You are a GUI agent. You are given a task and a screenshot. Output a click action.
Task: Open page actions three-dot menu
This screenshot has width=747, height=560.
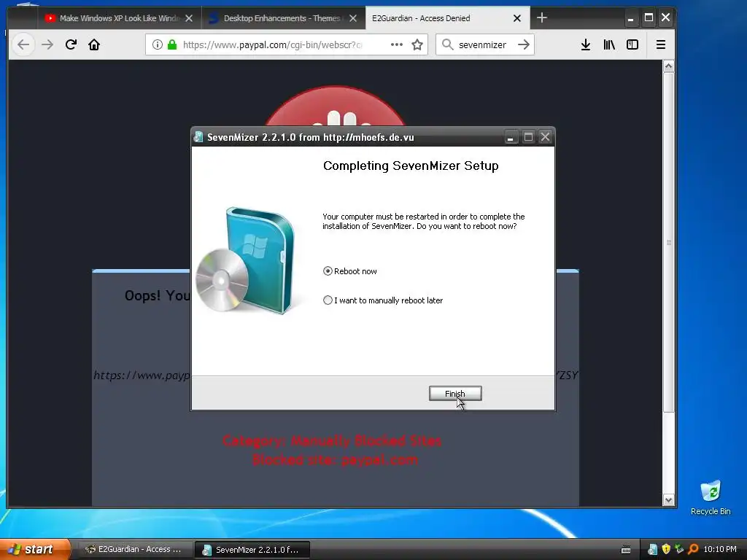click(x=396, y=44)
